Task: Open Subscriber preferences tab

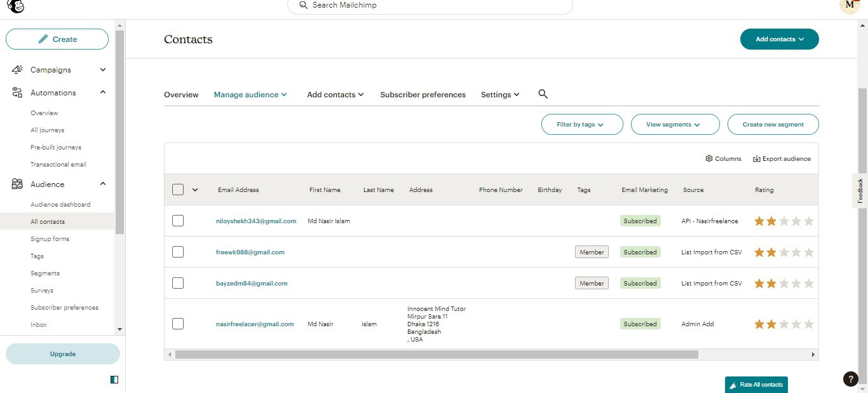Action: coord(422,94)
